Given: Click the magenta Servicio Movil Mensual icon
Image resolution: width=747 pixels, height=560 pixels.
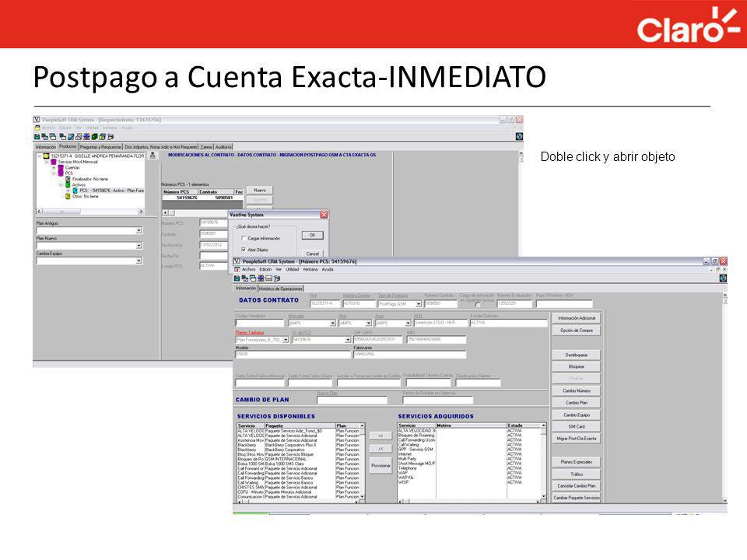Looking at the screenshot, I should click(x=54, y=162).
